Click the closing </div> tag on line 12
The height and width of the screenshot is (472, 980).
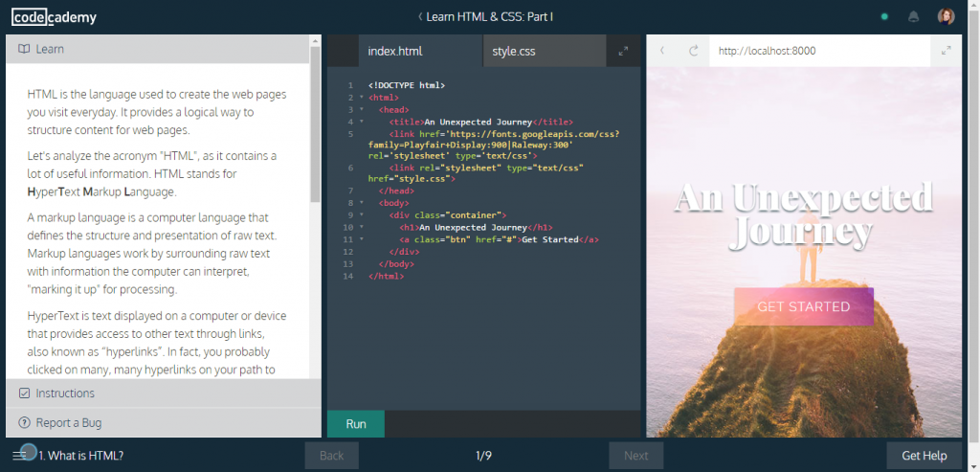coord(404,252)
